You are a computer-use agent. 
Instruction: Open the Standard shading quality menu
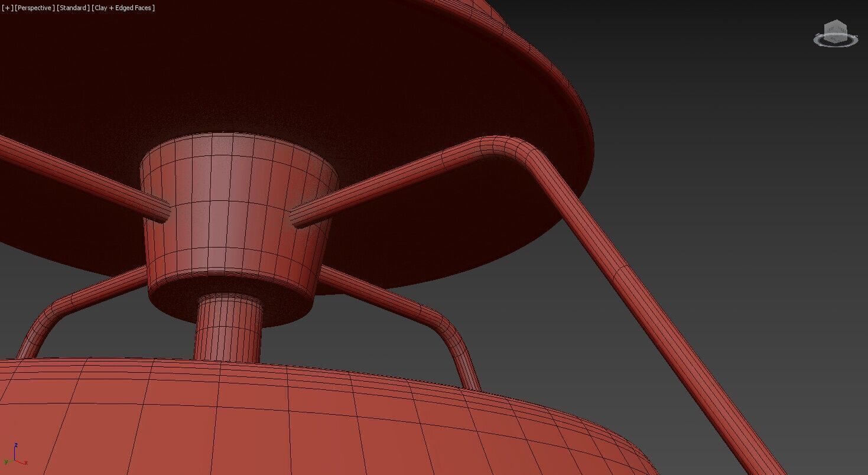73,8
